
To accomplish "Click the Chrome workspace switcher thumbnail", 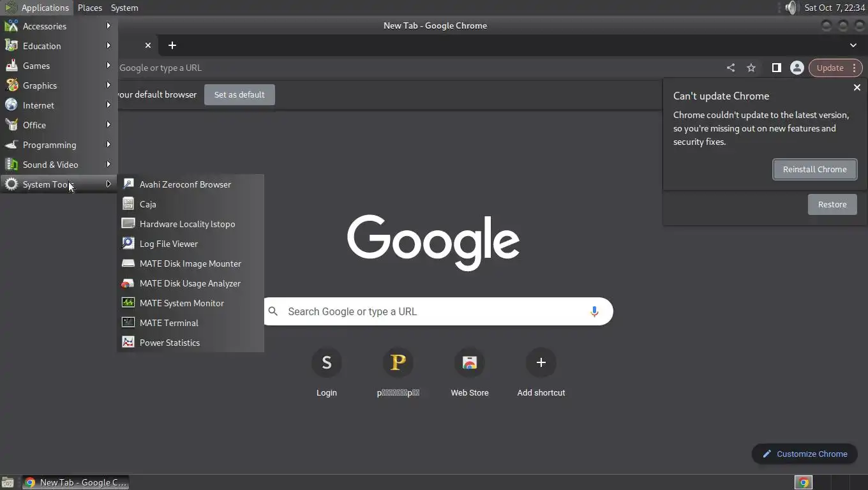I will (804, 482).
